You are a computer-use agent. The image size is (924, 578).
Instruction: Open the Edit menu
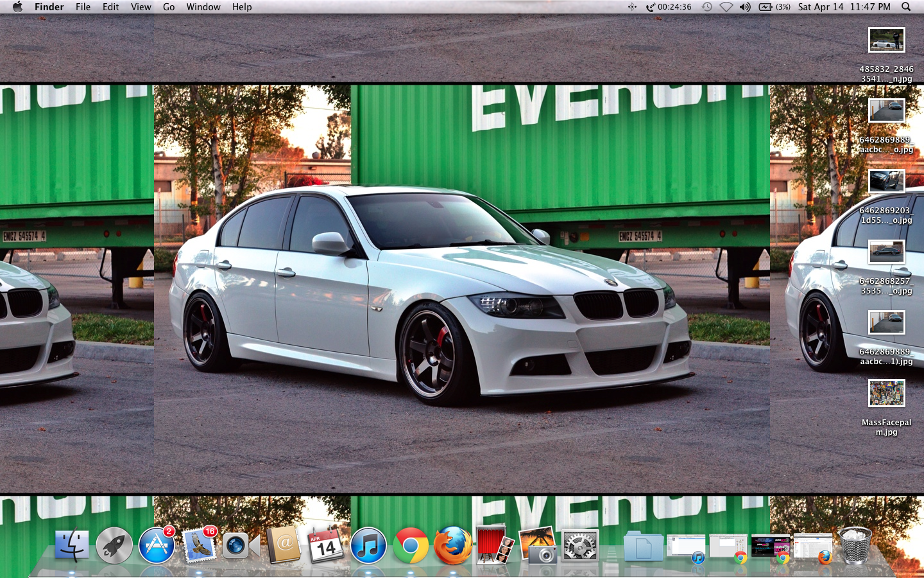[111, 7]
